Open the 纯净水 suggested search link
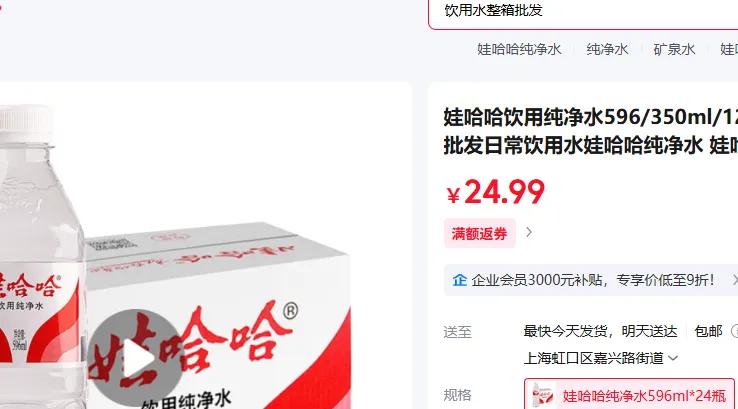 coord(607,49)
